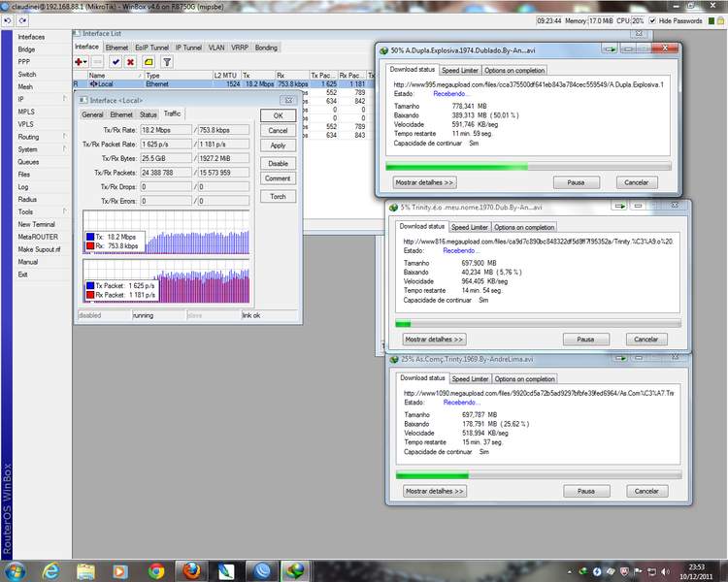Screen dimensions: 728x582
Task: Expand the Routing submenu in sidebar
Action: [28, 137]
